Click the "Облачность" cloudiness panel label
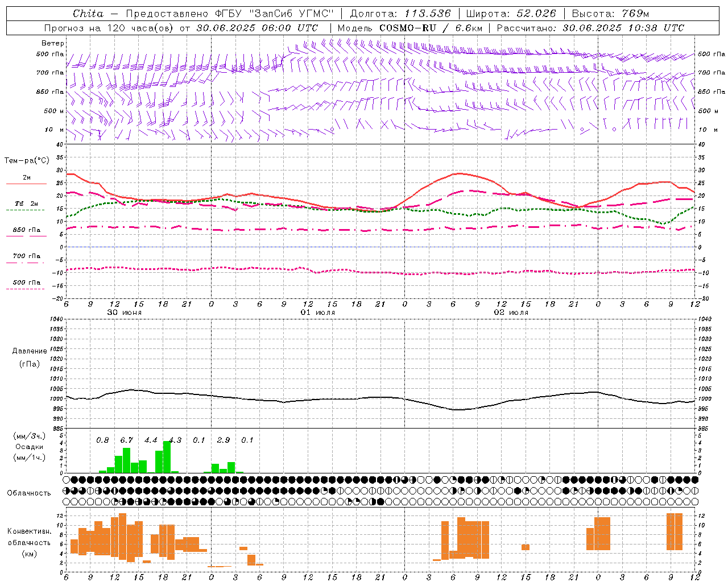728x582 pixels. (x=29, y=493)
